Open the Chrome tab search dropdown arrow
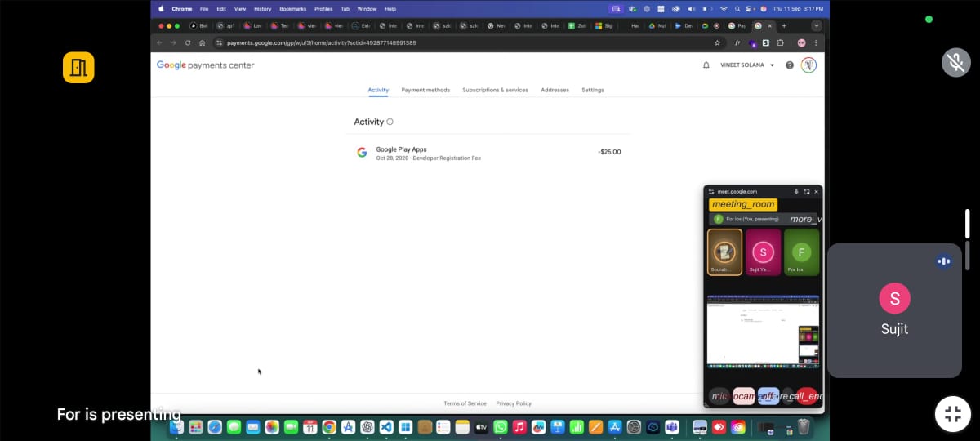The height and width of the screenshot is (441, 980). [815, 25]
